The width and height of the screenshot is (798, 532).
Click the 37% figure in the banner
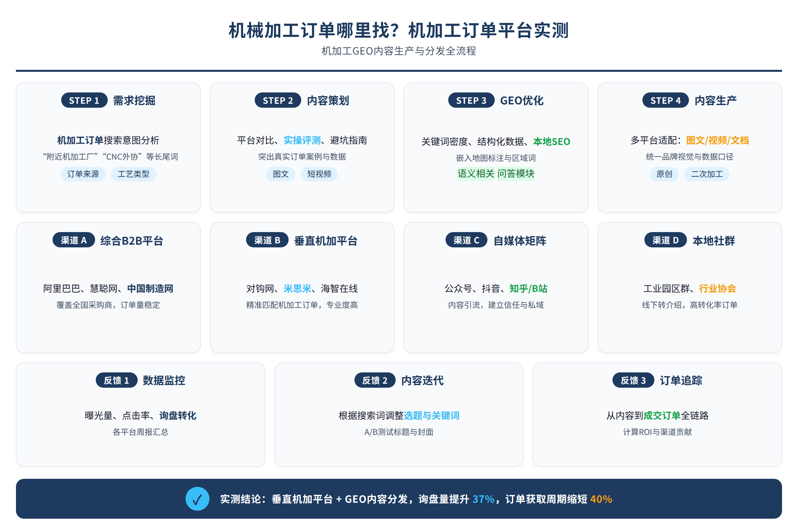(483, 499)
